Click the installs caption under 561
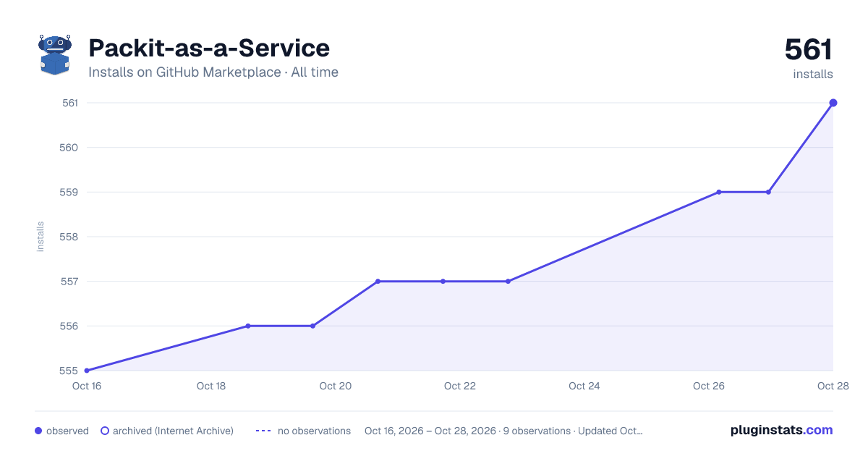 (x=813, y=74)
